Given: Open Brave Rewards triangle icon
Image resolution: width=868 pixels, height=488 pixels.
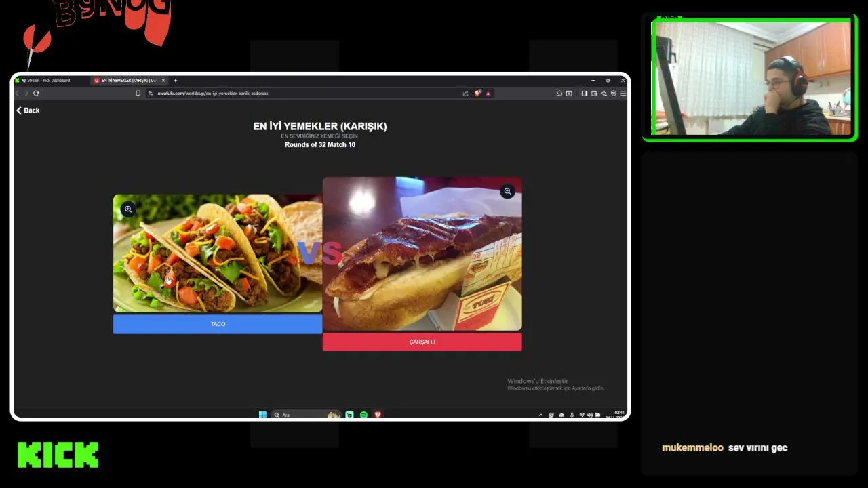Looking at the screenshot, I should [488, 94].
